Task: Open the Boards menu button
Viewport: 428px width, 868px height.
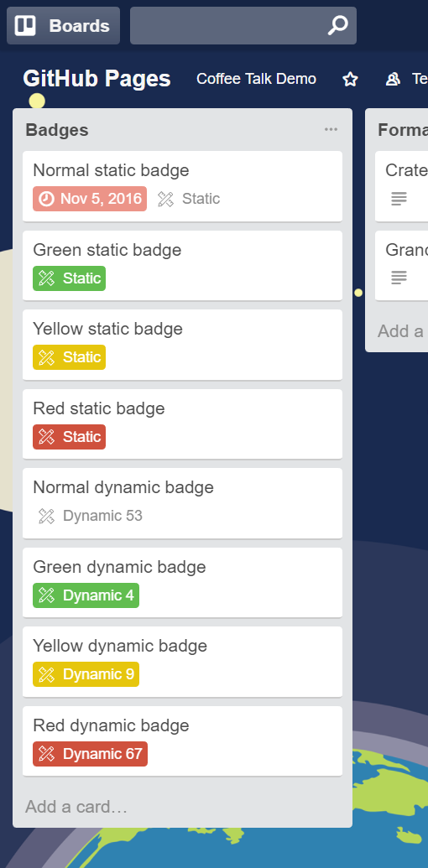Action: (63, 25)
